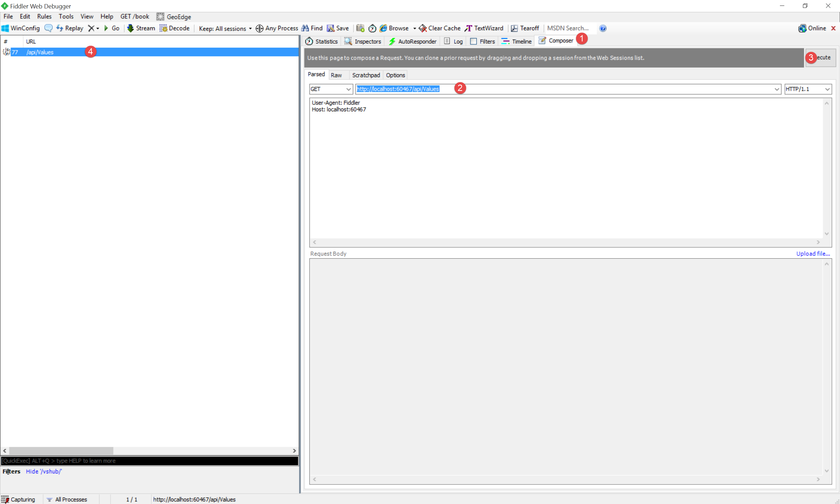
Task: Switch to the Raw request tab
Action: [x=336, y=75]
